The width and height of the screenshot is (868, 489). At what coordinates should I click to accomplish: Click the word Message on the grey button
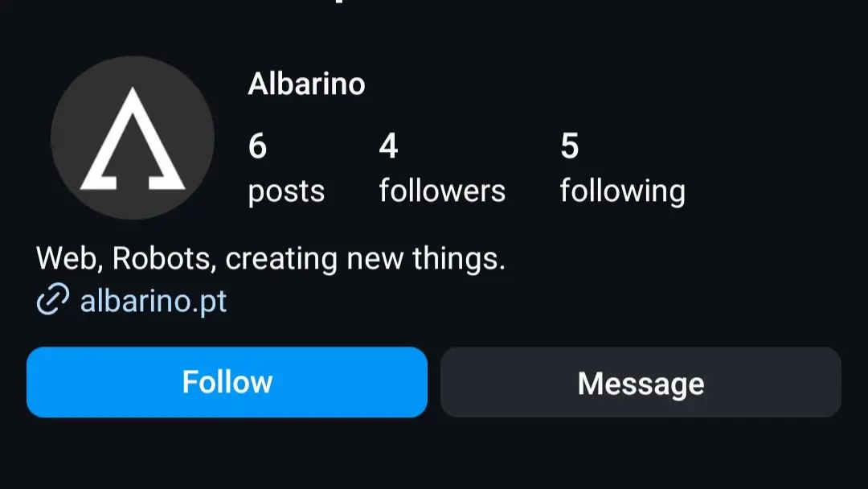[x=641, y=384]
